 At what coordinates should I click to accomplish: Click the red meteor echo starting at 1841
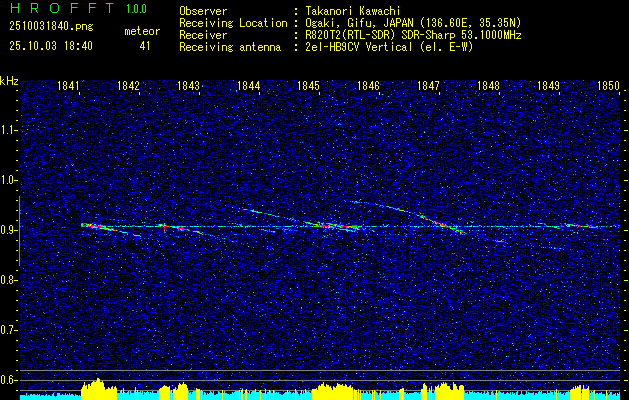click(x=99, y=227)
